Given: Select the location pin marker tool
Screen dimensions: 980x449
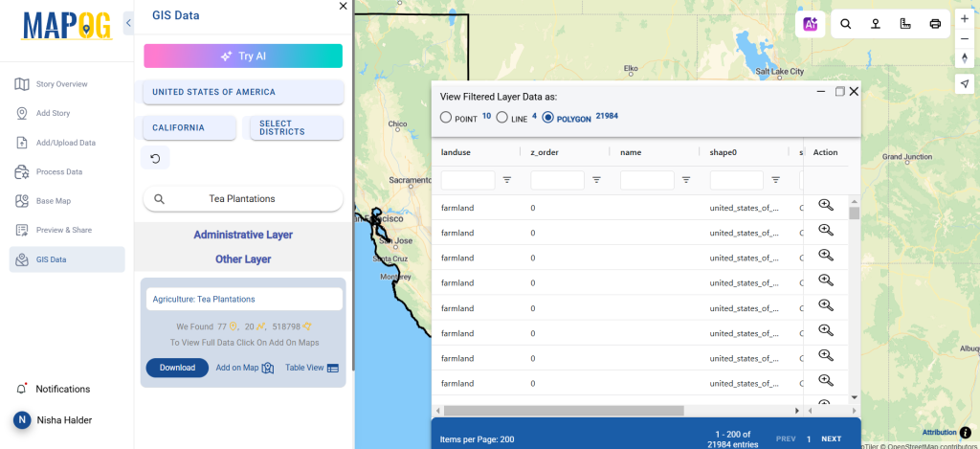Looking at the screenshot, I should (876, 24).
